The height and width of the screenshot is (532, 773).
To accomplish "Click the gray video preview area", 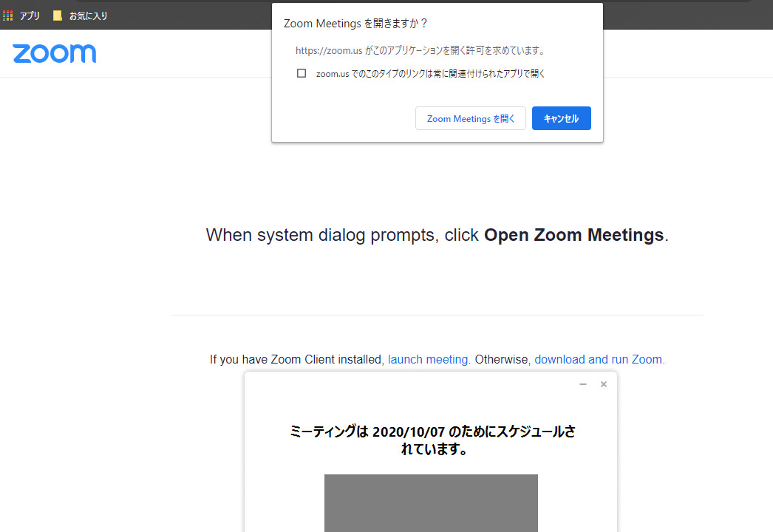I will point(431,503).
